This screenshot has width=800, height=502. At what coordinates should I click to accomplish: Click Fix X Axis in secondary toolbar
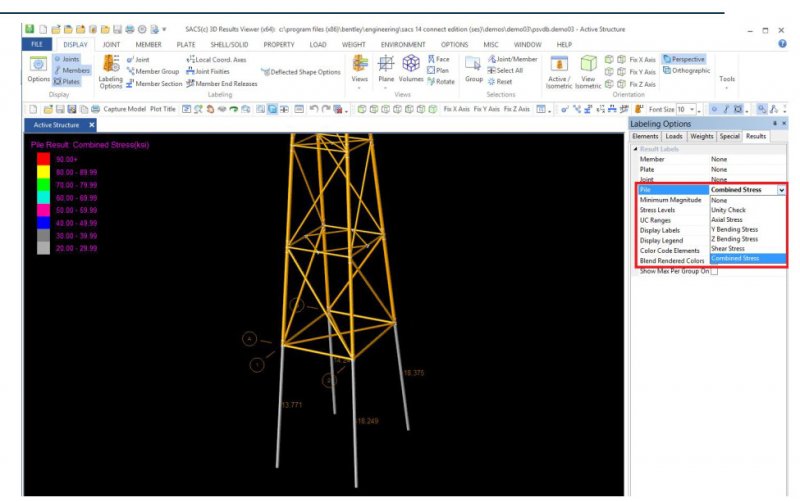click(x=457, y=109)
